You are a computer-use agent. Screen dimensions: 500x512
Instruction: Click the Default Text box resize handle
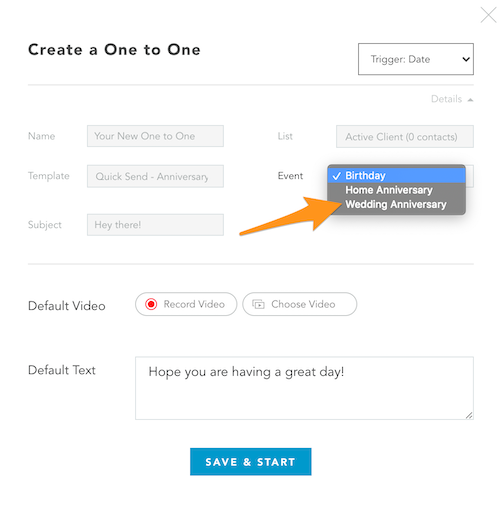(x=469, y=415)
